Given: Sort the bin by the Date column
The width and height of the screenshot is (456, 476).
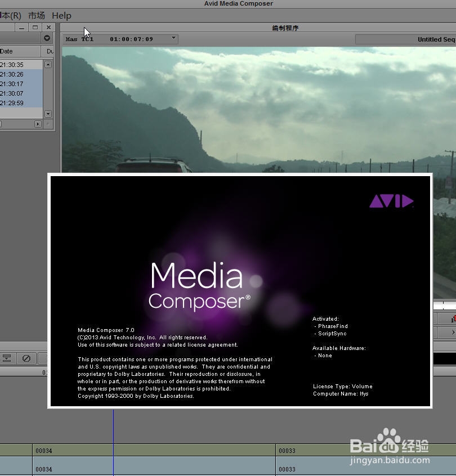Looking at the screenshot, I should click(x=20, y=51).
